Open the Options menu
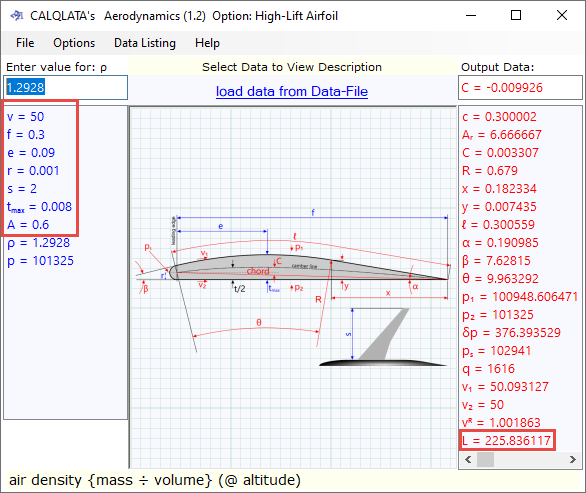The width and height of the screenshot is (586, 493). click(74, 43)
